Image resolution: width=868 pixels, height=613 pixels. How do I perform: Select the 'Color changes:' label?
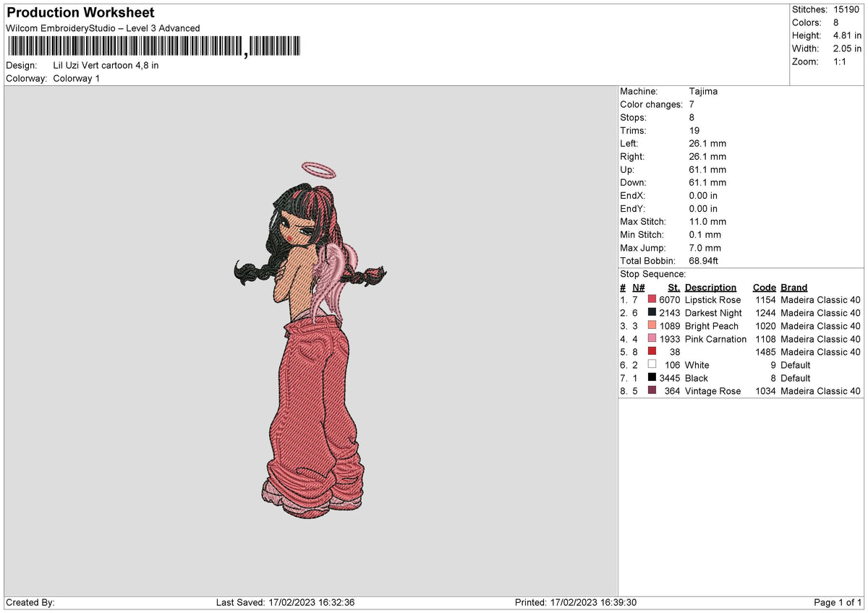point(651,104)
